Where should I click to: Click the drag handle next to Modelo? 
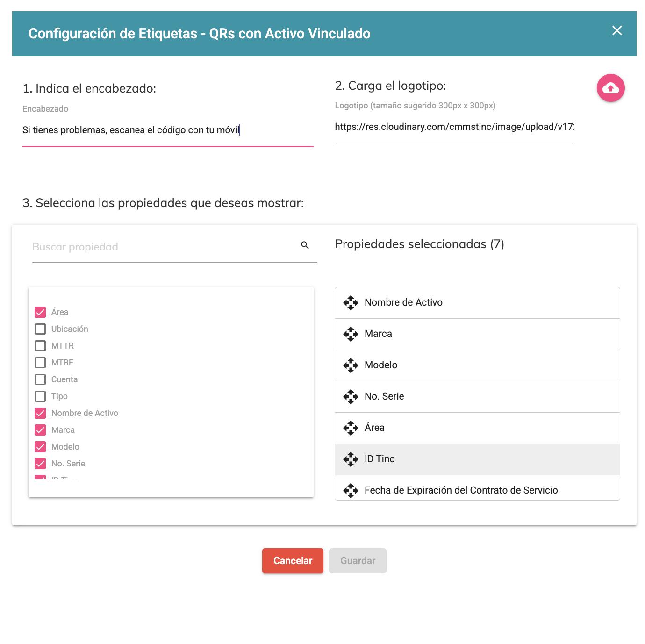click(x=351, y=365)
